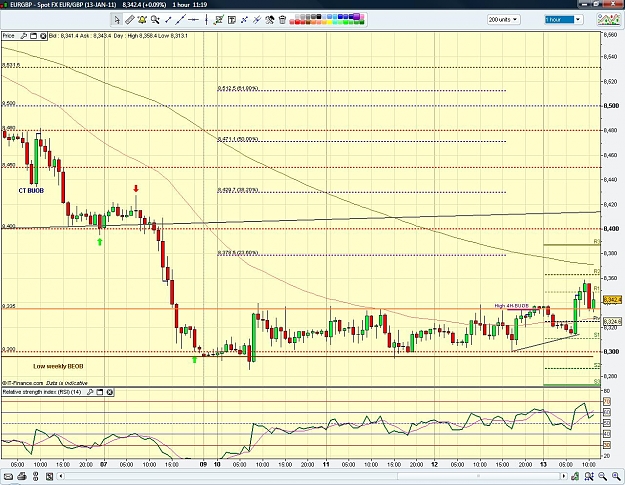Select the cursor pointer tool

[116, 20]
